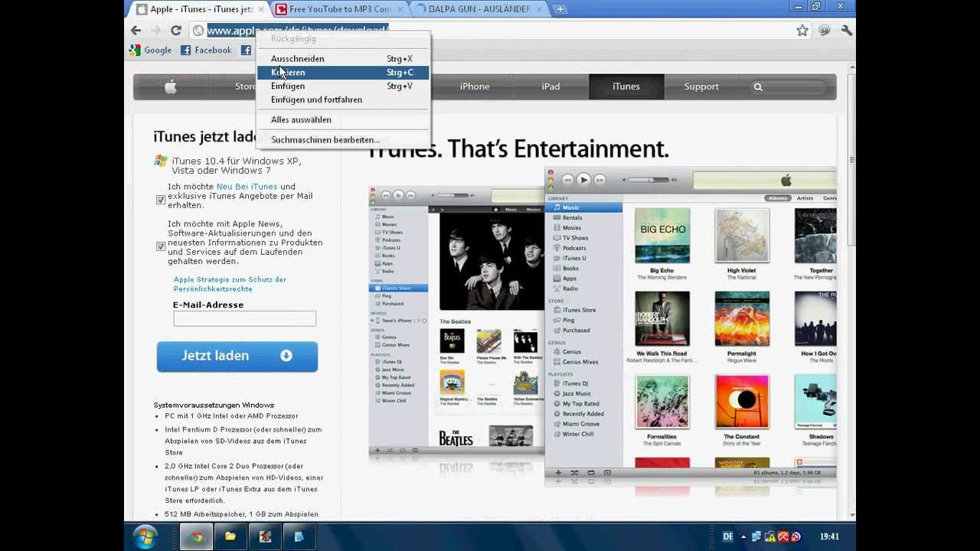
Task: Click the clock showing 19:41
Action: pyautogui.click(x=829, y=537)
